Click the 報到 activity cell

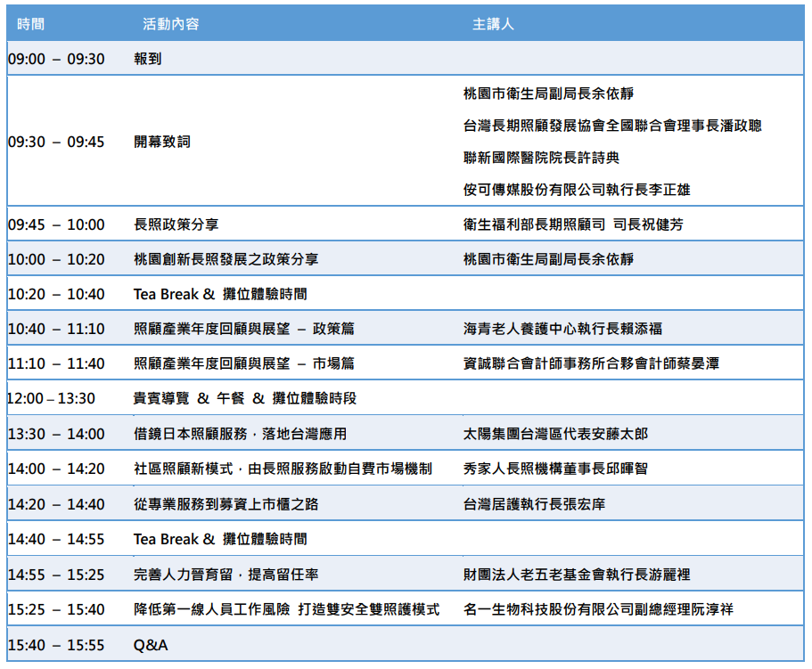point(147,60)
